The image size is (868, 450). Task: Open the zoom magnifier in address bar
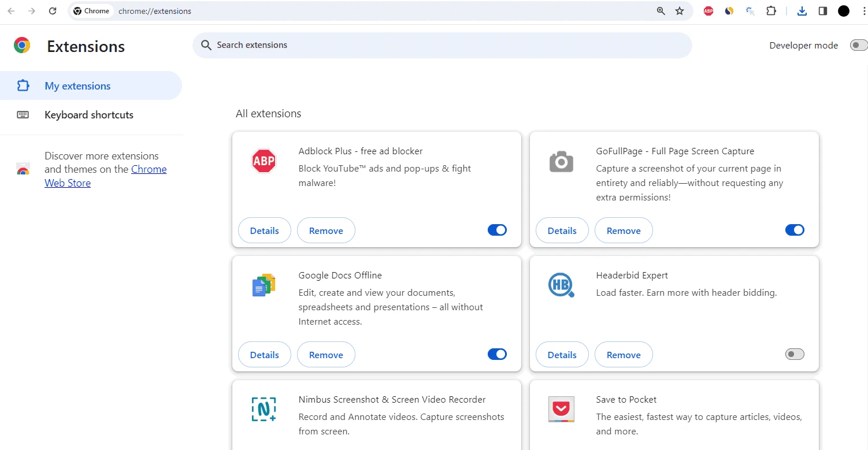click(x=661, y=11)
